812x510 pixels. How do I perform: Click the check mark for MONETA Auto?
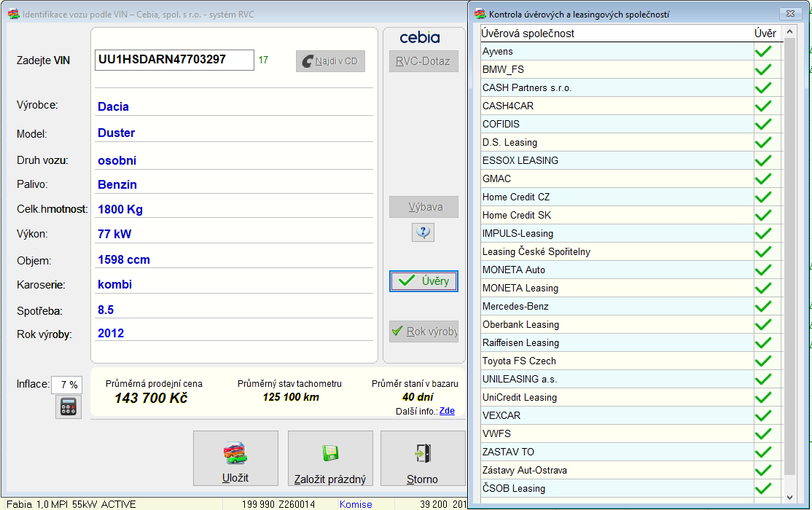point(763,270)
